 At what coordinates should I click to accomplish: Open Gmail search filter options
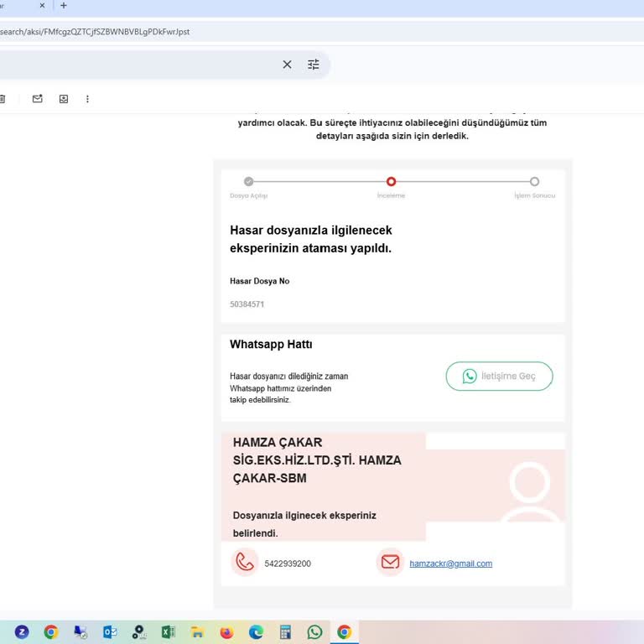click(x=314, y=65)
